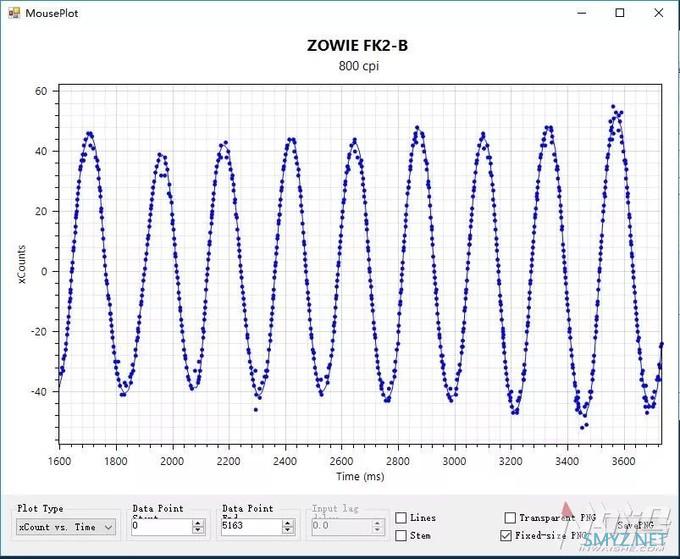This screenshot has width=680, height=559.
Task: Click the 3600 tick label on time axis
Action: pyautogui.click(x=624, y=461)
